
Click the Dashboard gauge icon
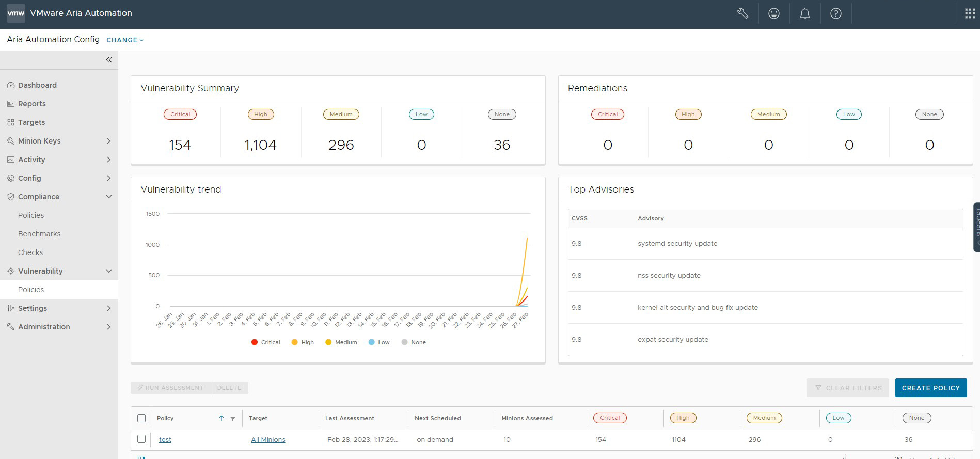click(x=11, y=85)
